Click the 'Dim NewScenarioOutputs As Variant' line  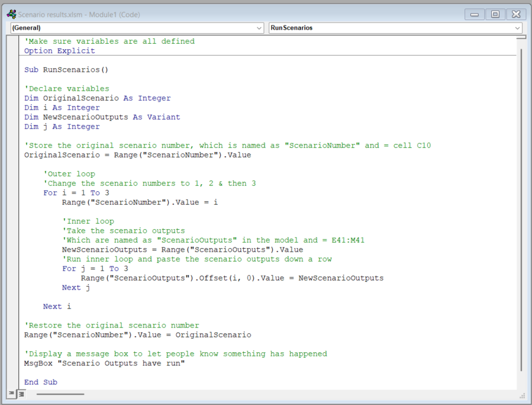[x=102, y=117]
